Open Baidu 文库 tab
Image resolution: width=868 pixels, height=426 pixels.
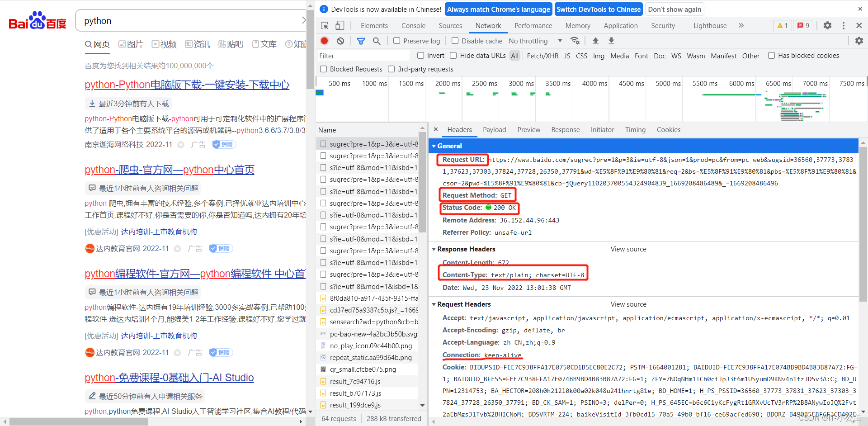click(264, 44)
